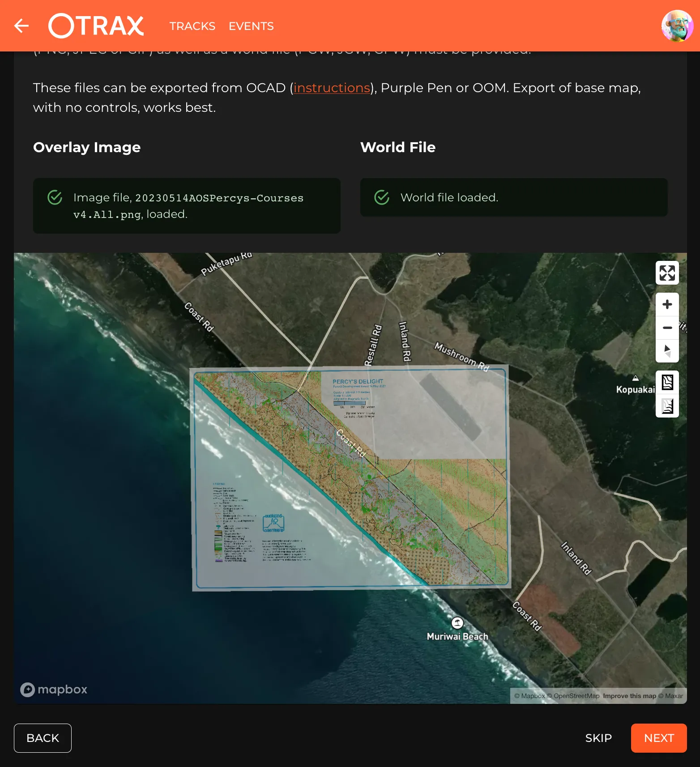Image resolution: width=700 pixels, height=767 pixels.
Task: Show the overlay map at full opacity
Action: (667, 383)
